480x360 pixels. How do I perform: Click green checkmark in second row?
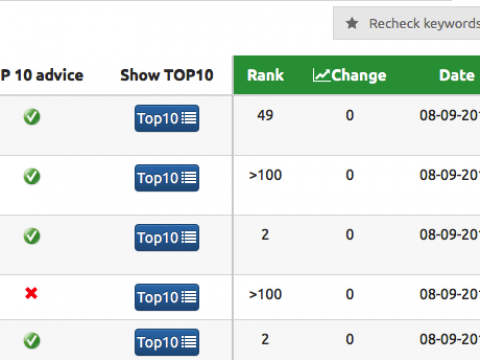click(x=32, y=176)
